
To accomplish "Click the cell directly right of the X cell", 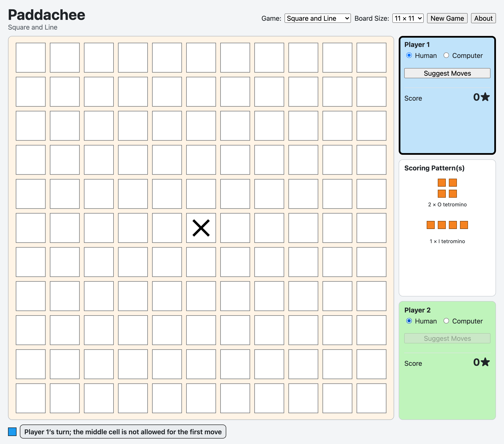I will (x=235, y=228).
